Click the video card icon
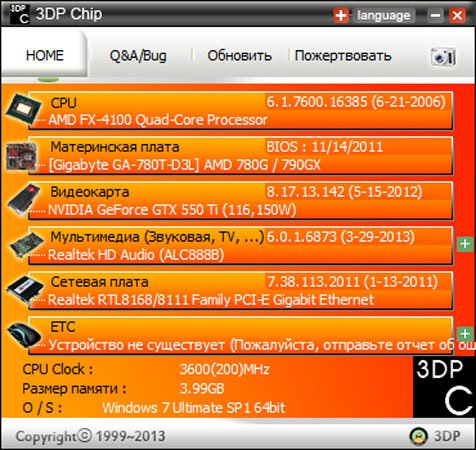The width and height of the screenshot is (476, 450). 24,199
